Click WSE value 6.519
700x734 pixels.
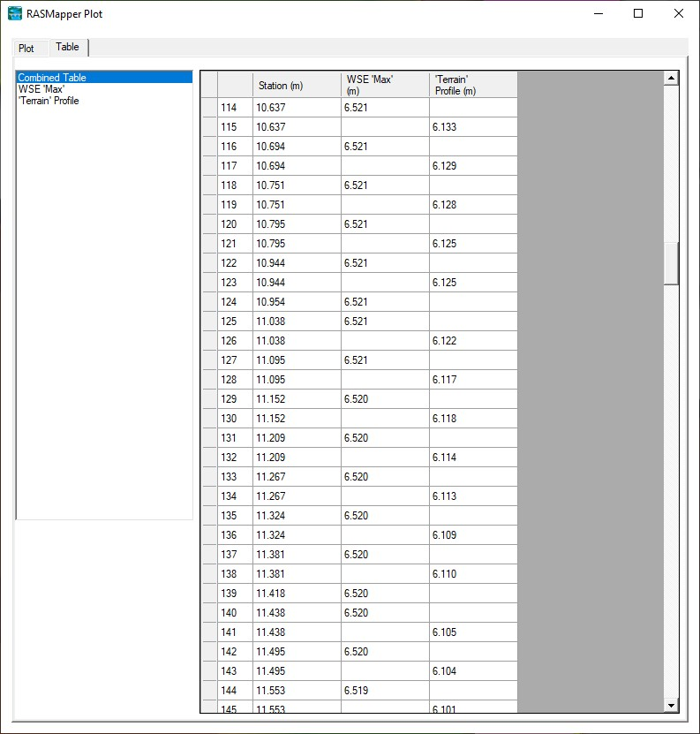[385, 691]
